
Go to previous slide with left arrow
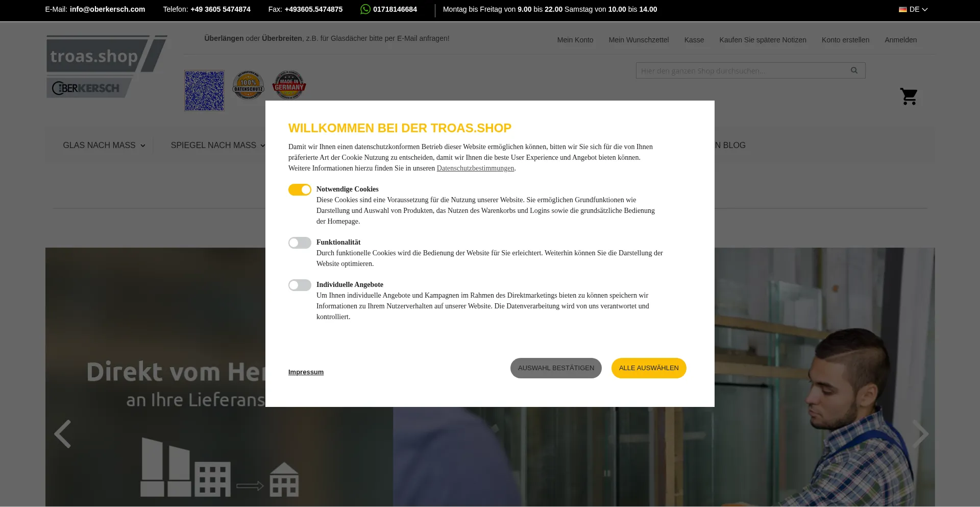pyautogui.click(x=63, y=434)
